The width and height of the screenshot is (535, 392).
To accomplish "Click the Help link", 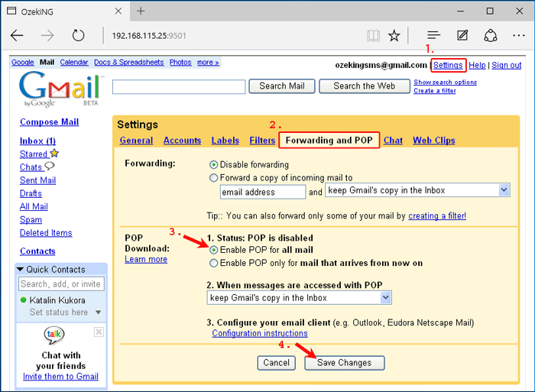I will pyautogui.click(x=477, y=65).
